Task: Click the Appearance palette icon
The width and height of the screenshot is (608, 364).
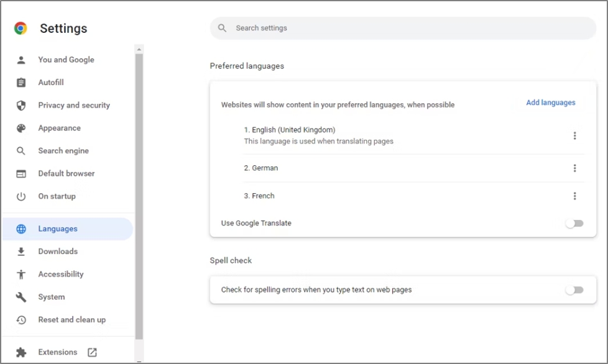Action: point(21,128)
